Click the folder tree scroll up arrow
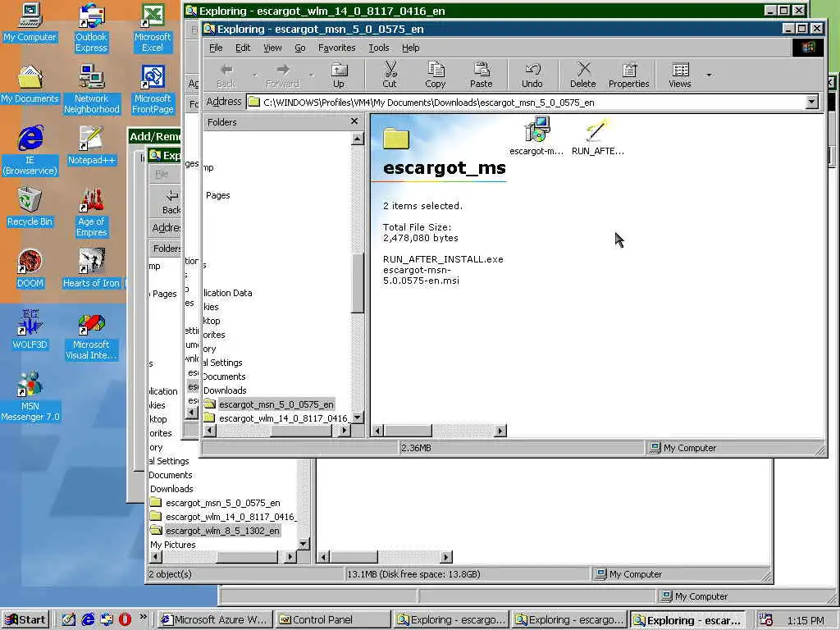840x630 pixels. pyautogui.click(x=358, y=139)
